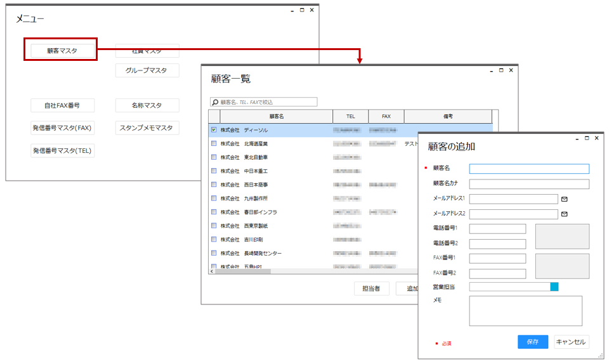Check the 株式会社 中日本重工 checkbox
609x364 pixels.
(214, 171)
